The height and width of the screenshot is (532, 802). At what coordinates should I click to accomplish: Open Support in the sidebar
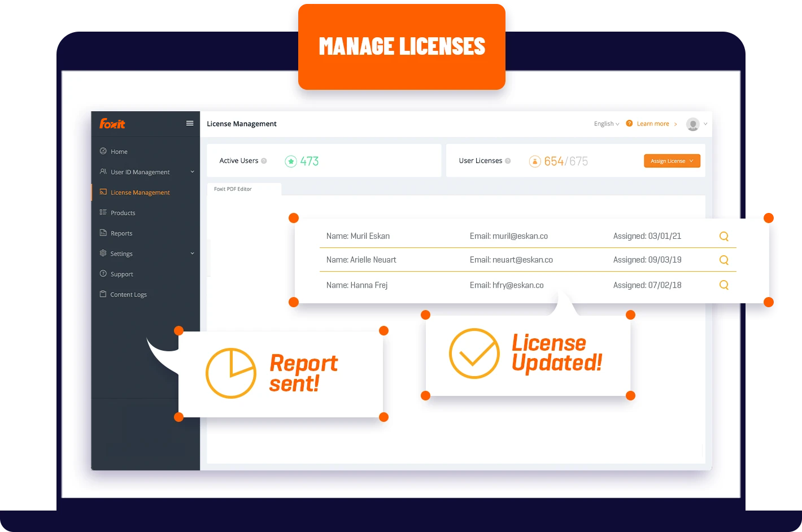point(121,274)
